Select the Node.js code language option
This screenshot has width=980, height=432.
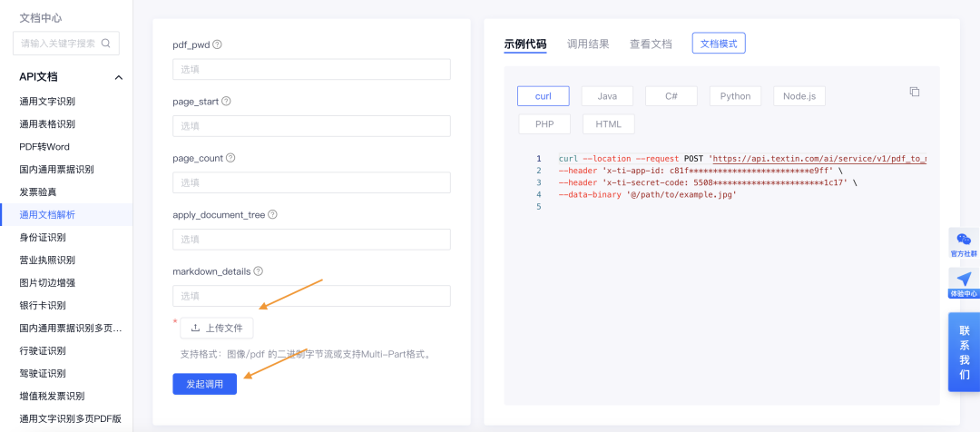(x=799, y=96)
